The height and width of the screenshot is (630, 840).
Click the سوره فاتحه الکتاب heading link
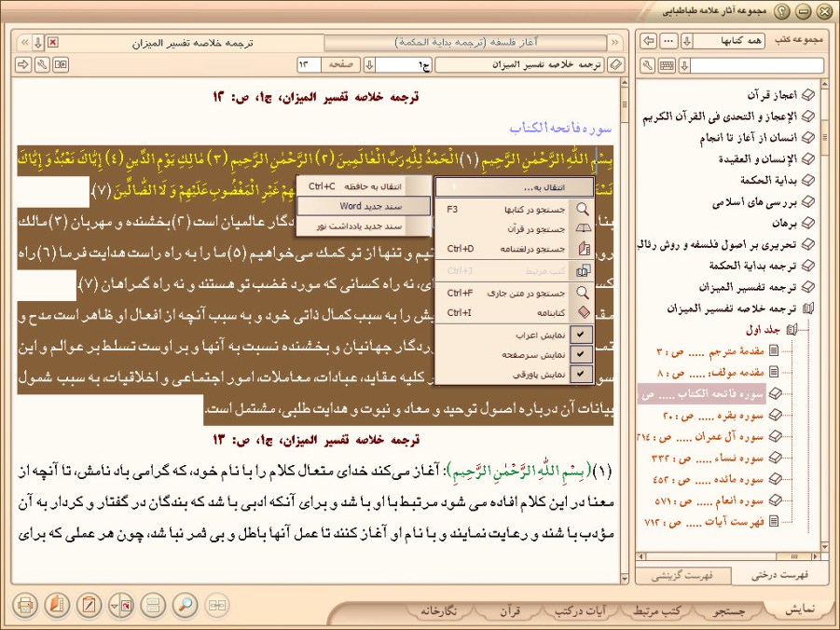[x=560, y=128]
